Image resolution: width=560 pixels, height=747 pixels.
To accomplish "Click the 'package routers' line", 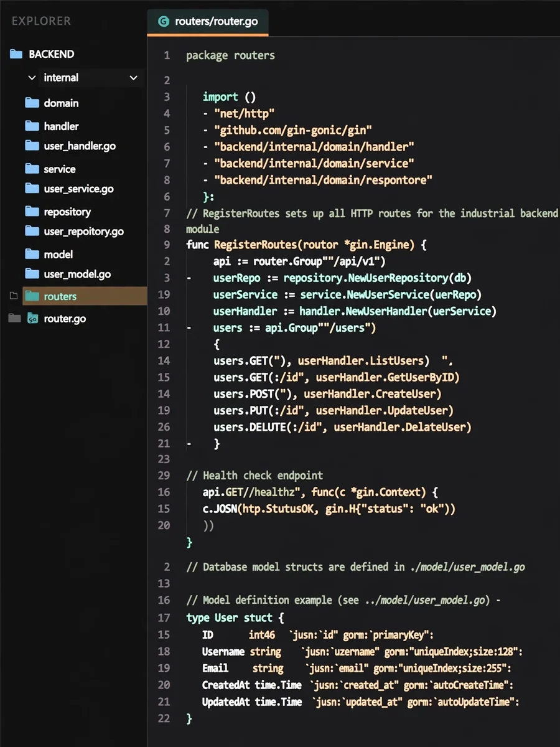I will (230, 55).
